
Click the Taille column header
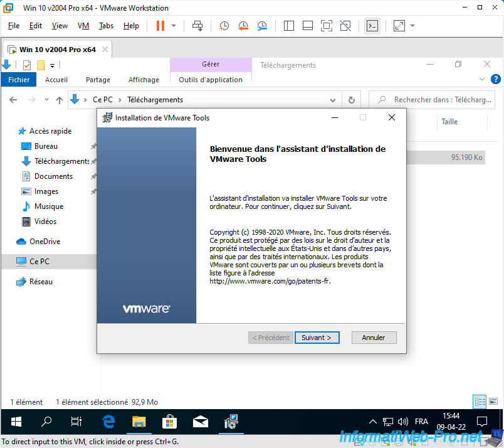pyautogui.click(x=449, y=122)
